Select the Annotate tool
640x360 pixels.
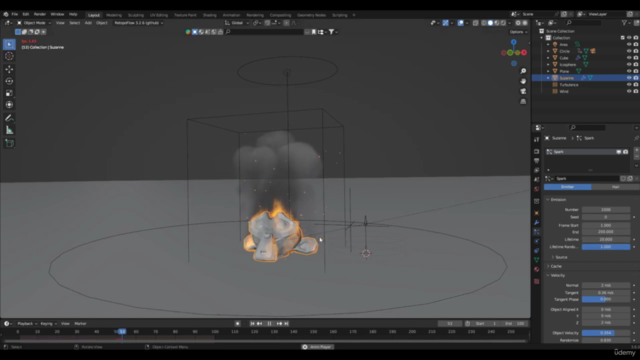9,118
